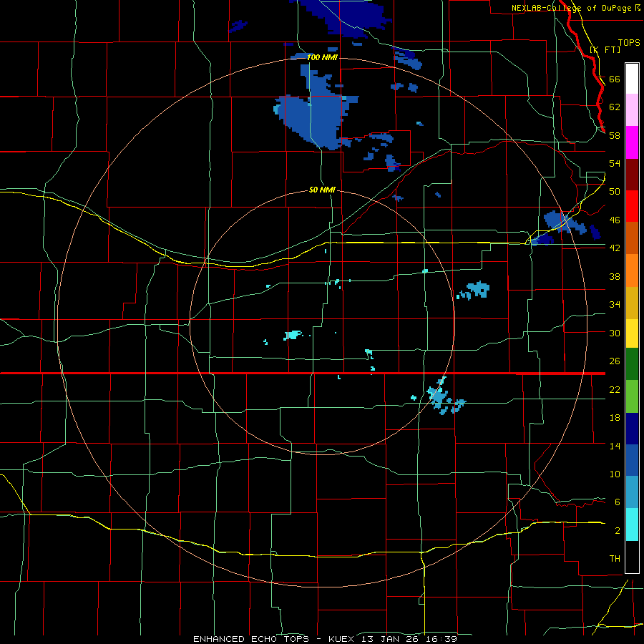Pick the bright red legend band

632,206
